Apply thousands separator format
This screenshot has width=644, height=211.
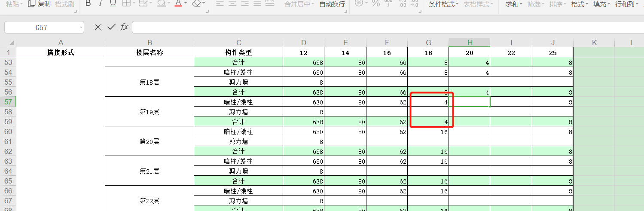(x=388, y=4)
